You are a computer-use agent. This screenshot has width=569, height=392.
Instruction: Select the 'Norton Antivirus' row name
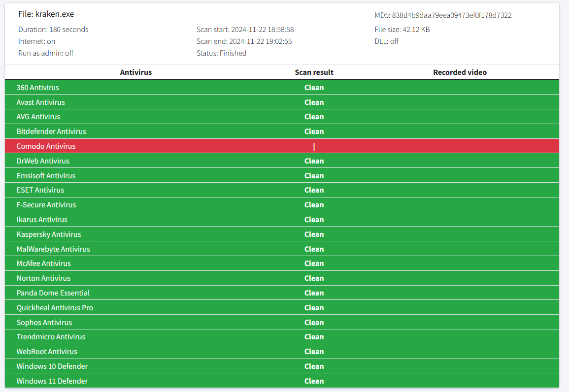pyautogui.click(x=43, y=278)
